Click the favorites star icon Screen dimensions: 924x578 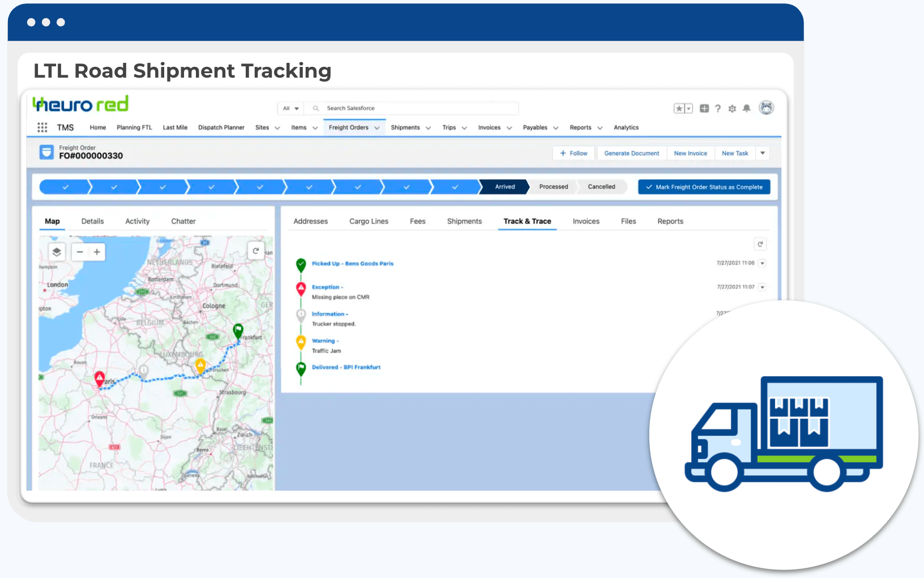679,108
